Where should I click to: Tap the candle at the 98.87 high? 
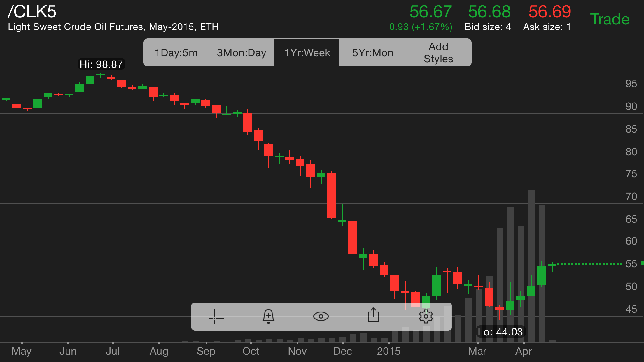(x=101, y=75)
